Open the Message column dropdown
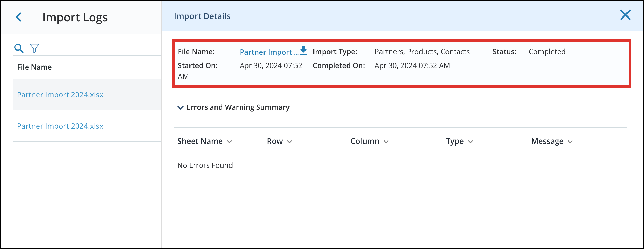644x249 pixels. [x=570, y=142]
